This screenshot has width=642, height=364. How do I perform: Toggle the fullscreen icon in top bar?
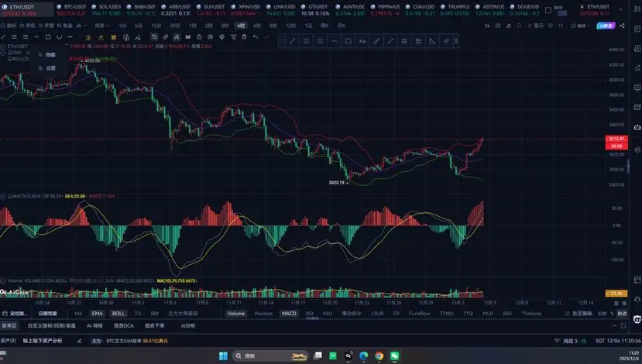pos(561,26)
